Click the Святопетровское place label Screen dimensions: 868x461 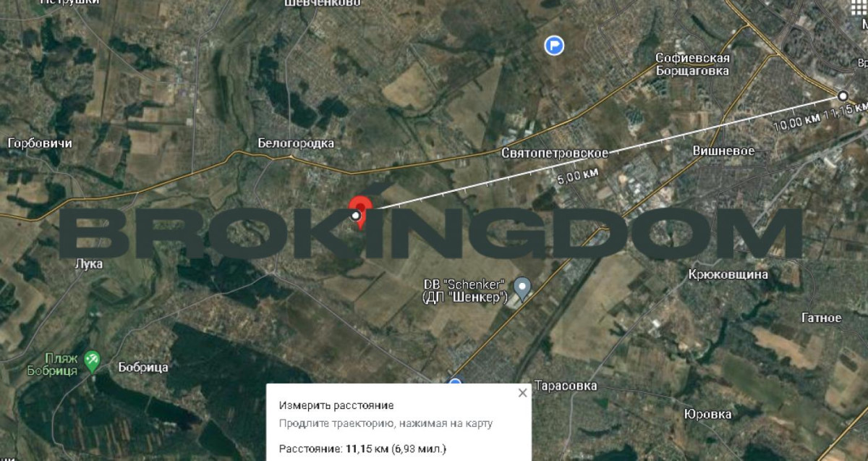pyautogui.click(x=555, y=153)
